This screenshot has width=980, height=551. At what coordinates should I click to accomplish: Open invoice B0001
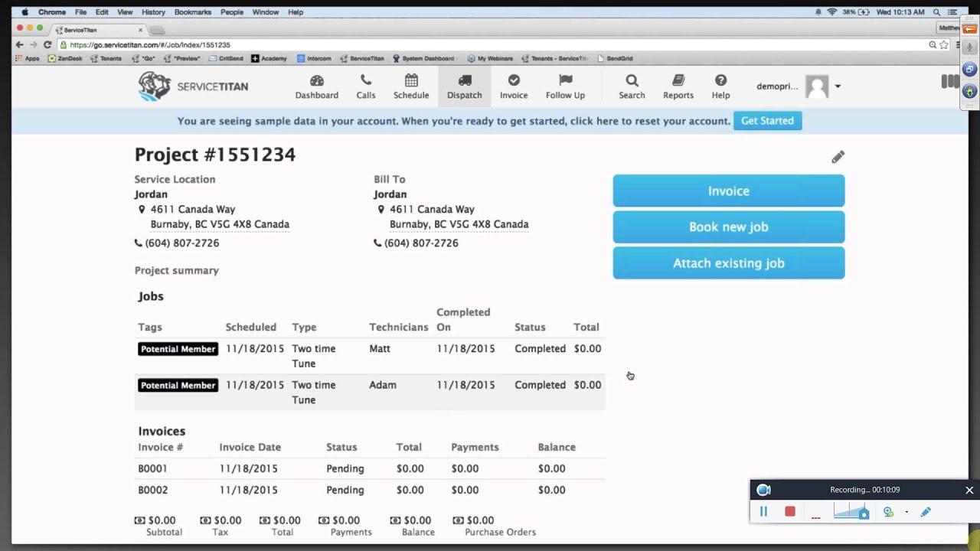tap(152, 468)
